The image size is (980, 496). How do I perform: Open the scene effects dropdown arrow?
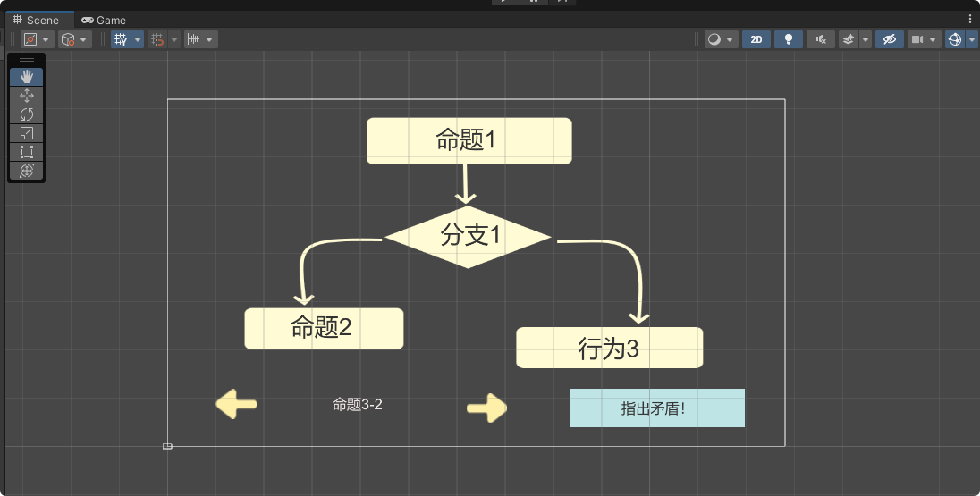866,39
